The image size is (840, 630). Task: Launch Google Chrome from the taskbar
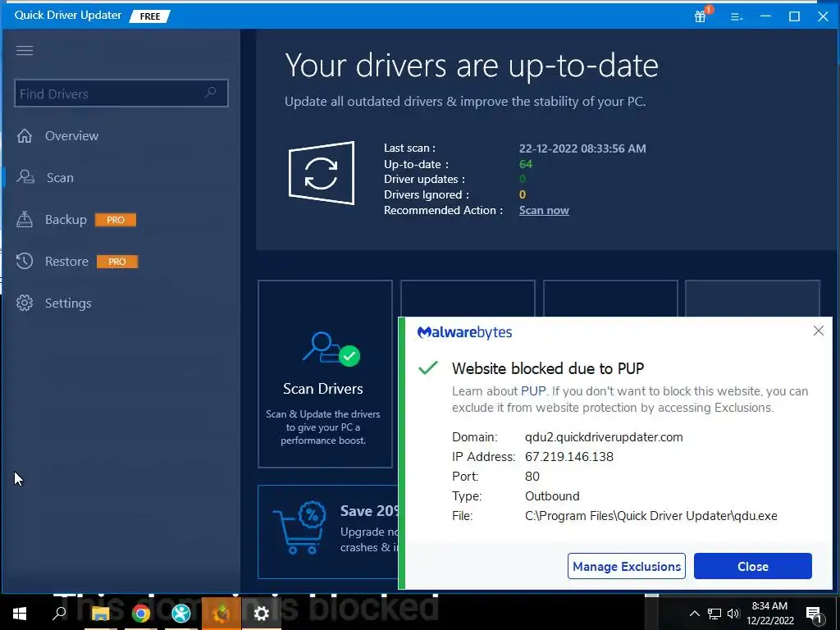[141, 613]
